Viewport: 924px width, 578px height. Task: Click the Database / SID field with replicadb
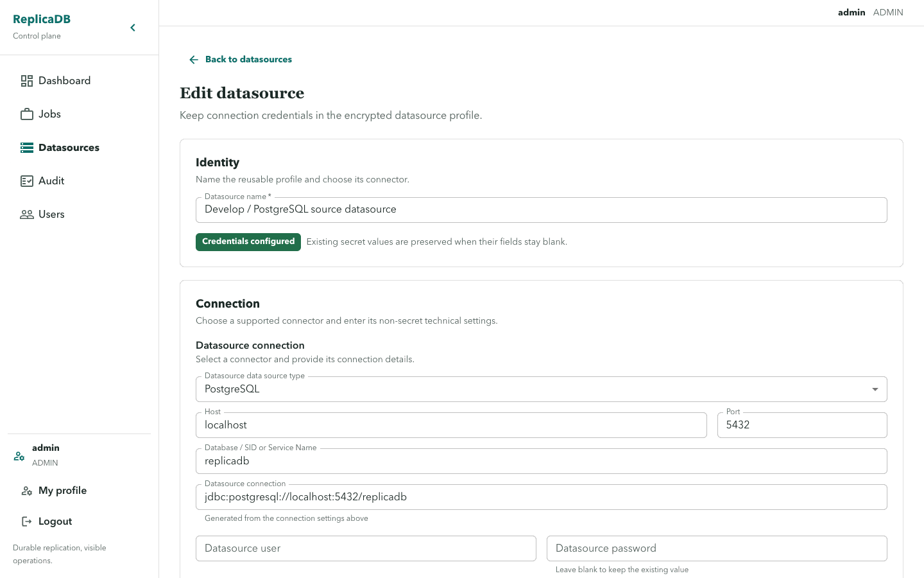click(x=541, y=461)
